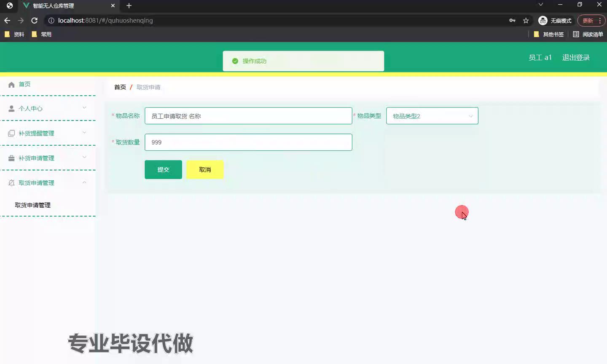Click the briefcase icon next to 补货申请管理

(x=11, y=158)
